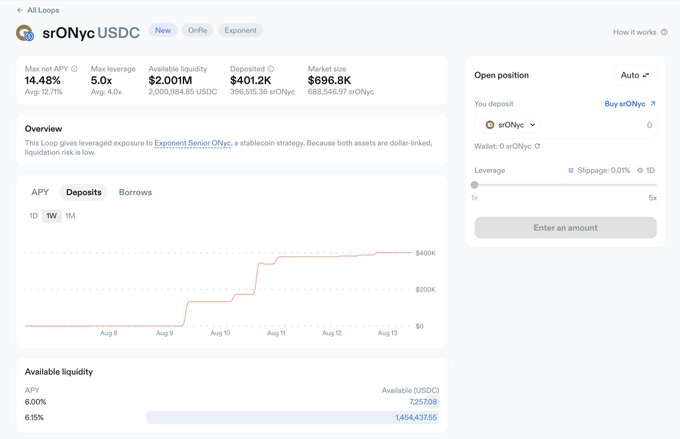Click the 1D duration label by Leverage
Image resolution: width=680 pixels, height=439 pixels.
(650, 170)
